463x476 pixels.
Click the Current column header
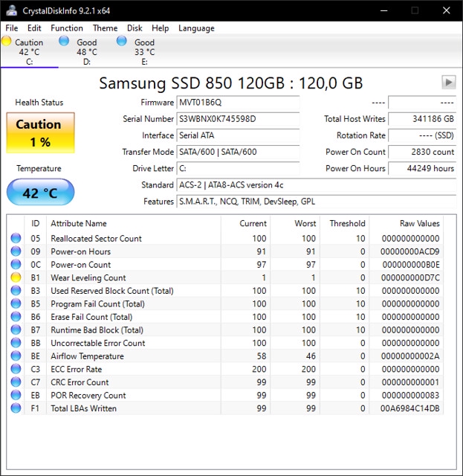[x=245, y=223]
